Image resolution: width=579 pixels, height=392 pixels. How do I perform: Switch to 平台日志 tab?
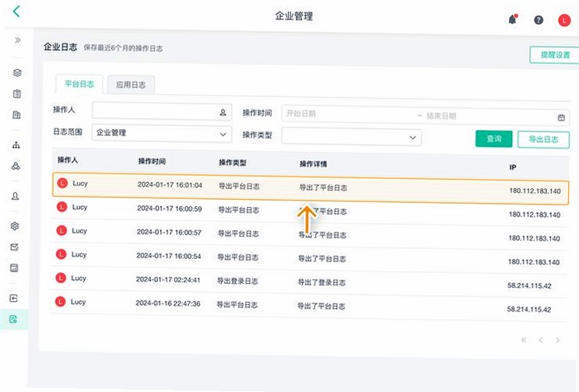(x=79, y=84)
